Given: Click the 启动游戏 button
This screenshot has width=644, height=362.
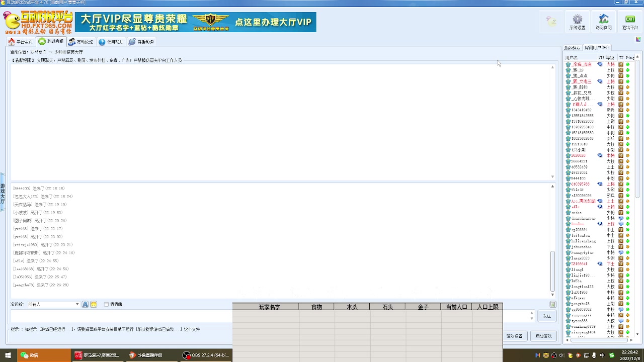Looking at the screenshot, I should point(543,336).
